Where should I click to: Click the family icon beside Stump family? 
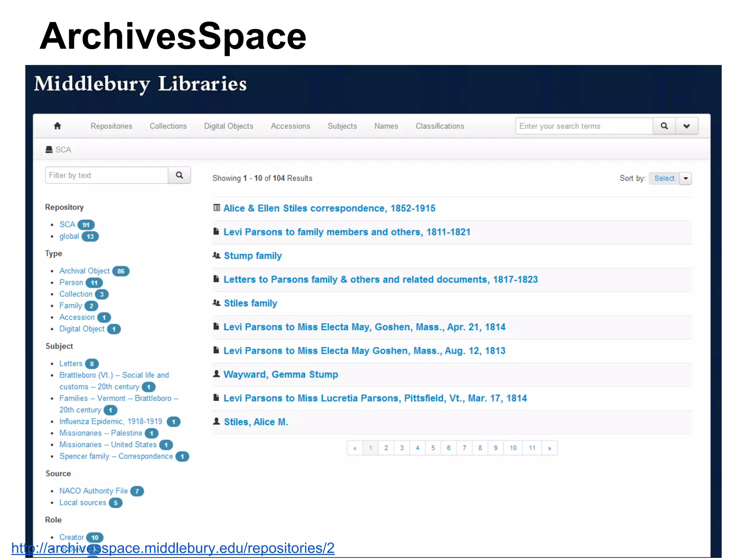[x=217, y=255]
